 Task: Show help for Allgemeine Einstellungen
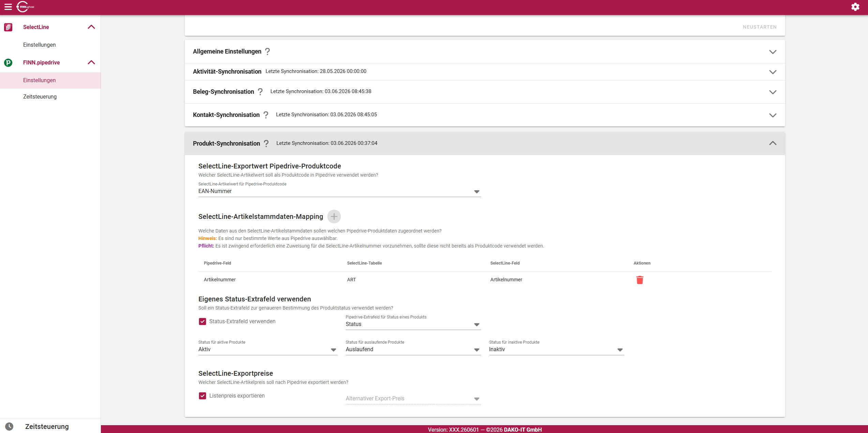(268, 51)
